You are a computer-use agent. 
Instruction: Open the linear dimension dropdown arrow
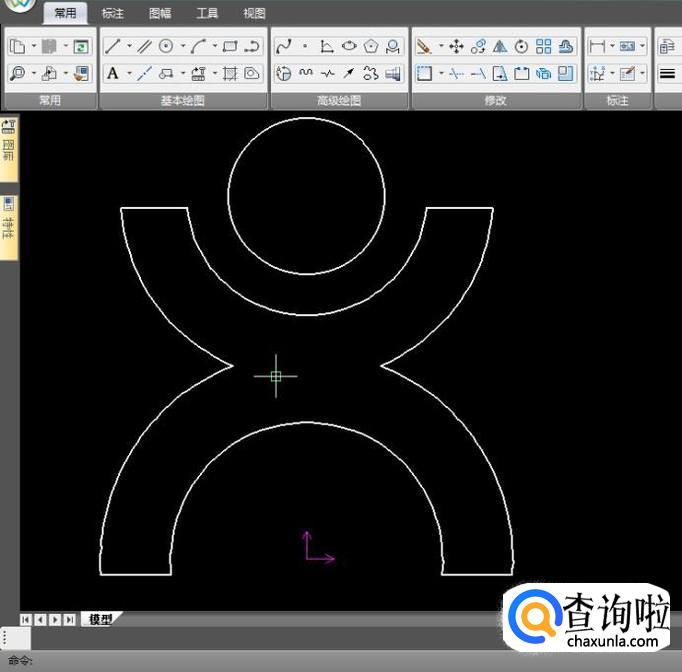click(x=611, y=46)
